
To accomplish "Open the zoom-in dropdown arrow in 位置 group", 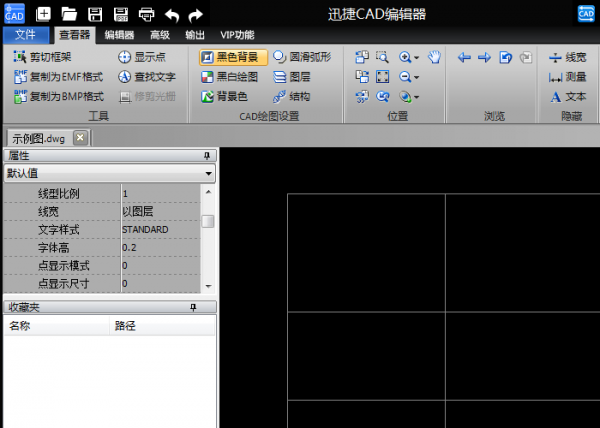I will (417, 58).
